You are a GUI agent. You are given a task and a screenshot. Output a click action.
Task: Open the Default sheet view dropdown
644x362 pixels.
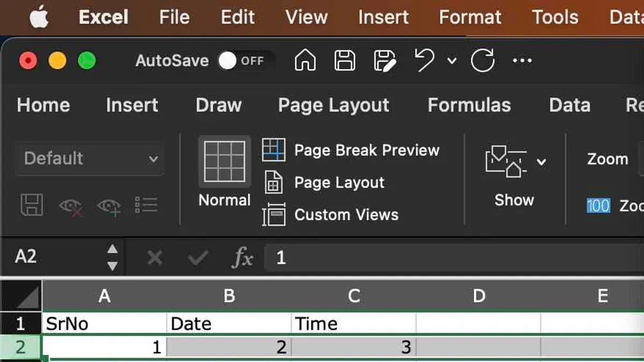pyautogui.click(x=90, y=159)
